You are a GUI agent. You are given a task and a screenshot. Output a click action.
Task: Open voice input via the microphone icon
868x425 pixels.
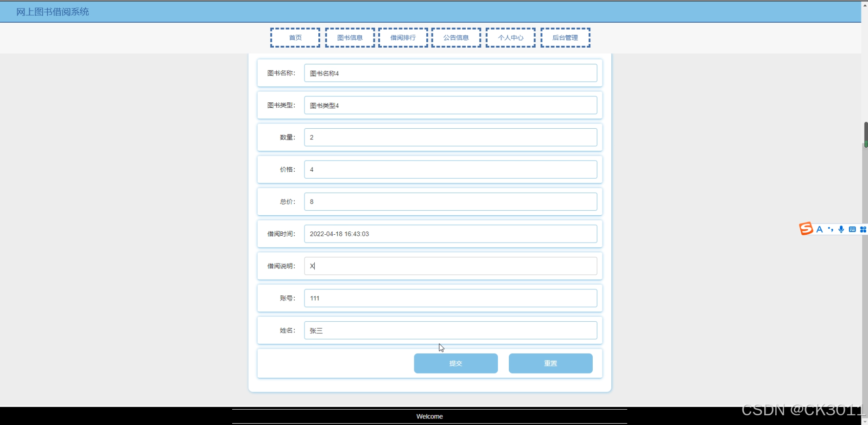pyautogui.click(x=841, y=229)
